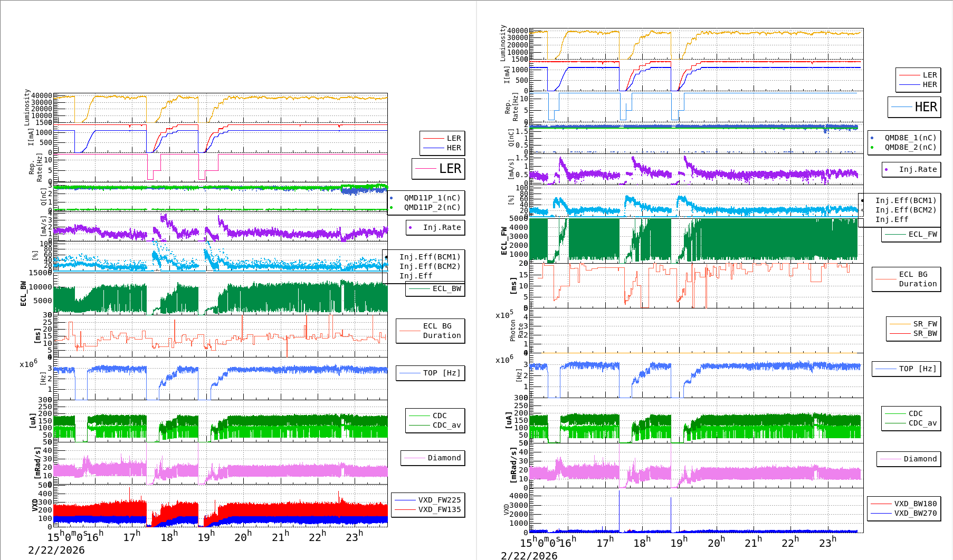Click the 2/22/2026 date under left plot
The width and height of the screenshot is (953, 560).
56,550
